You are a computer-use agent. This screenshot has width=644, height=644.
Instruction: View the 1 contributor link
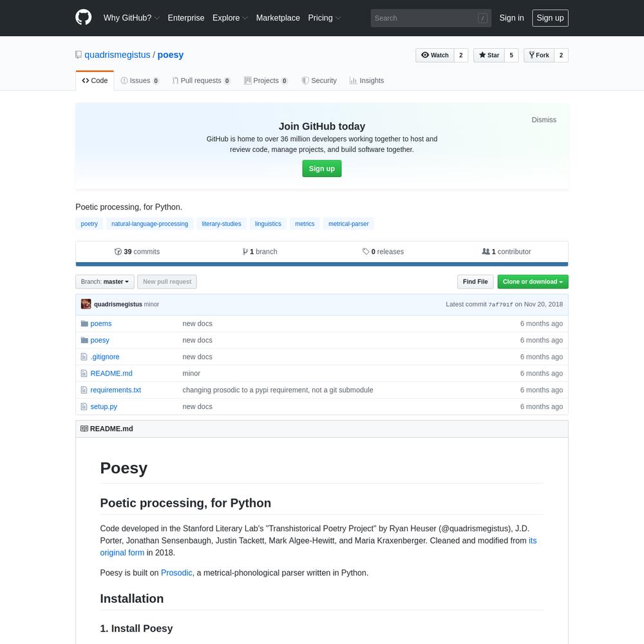coord(506,251)
